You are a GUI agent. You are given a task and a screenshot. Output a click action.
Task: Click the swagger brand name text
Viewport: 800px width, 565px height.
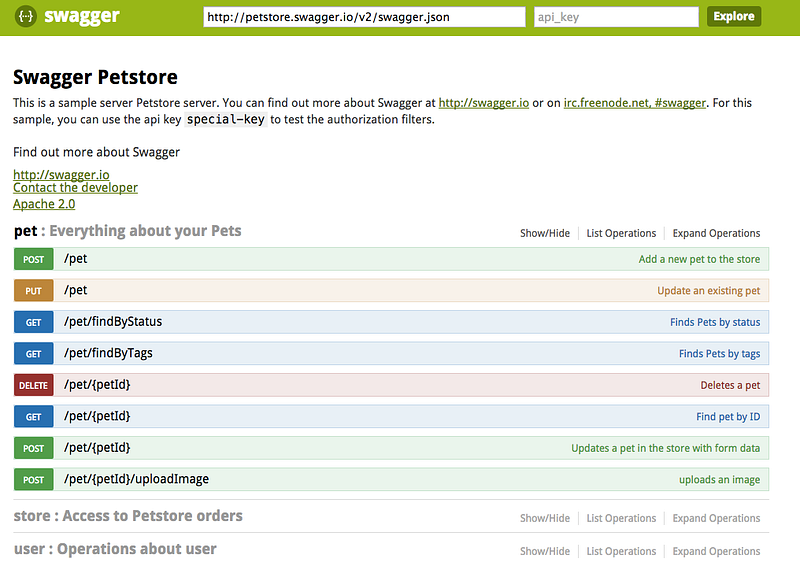[82, 16]
